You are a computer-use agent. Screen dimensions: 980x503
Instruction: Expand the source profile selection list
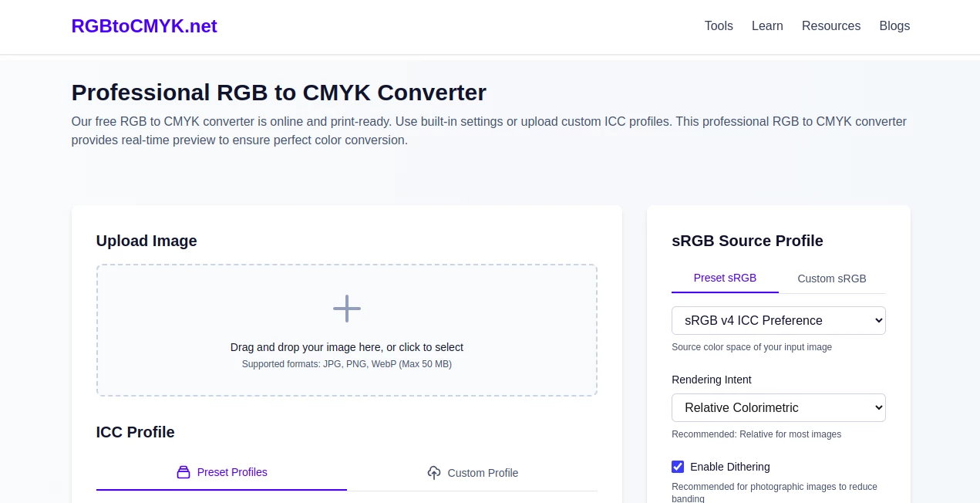tap(778, 320)
